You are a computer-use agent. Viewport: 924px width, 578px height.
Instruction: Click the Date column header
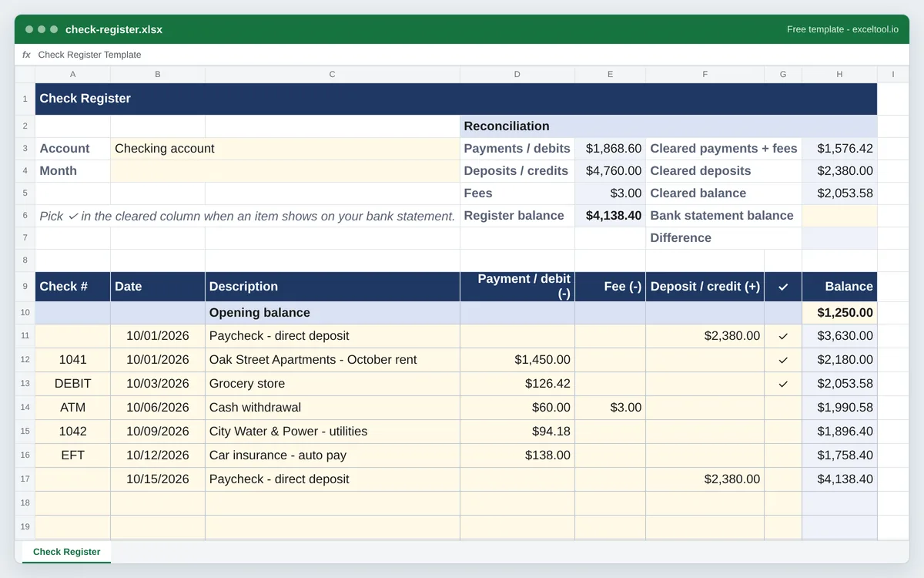point(158,287)
